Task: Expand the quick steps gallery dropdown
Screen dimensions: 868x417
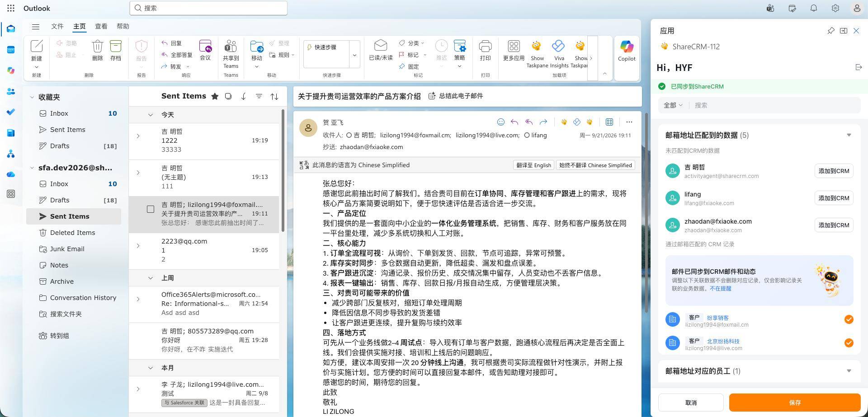Action: 354,56
